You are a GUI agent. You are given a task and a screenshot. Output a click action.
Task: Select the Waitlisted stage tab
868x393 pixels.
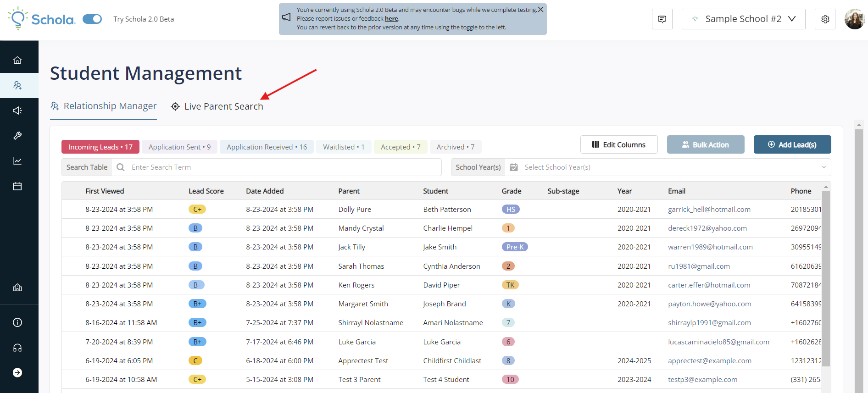click(344, 147)
